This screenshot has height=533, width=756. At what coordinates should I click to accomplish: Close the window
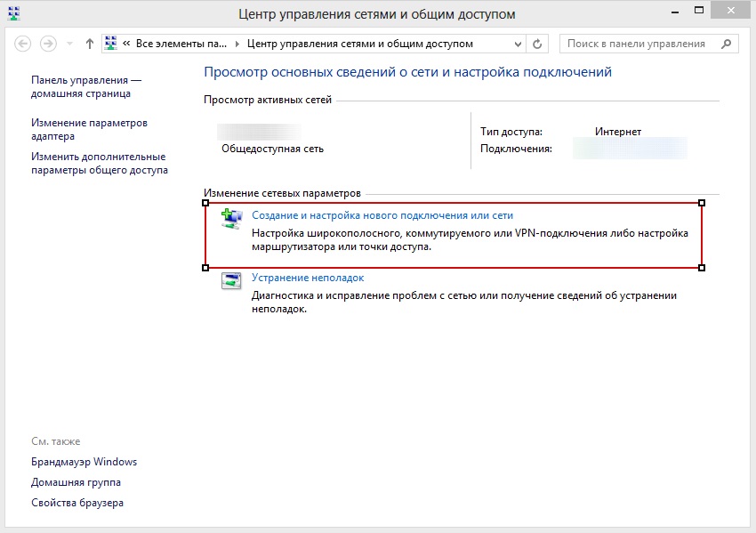tap(731, 11)
